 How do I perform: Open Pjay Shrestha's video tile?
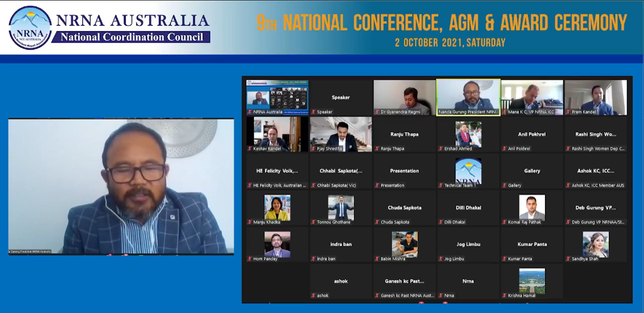tap(341, 134)
